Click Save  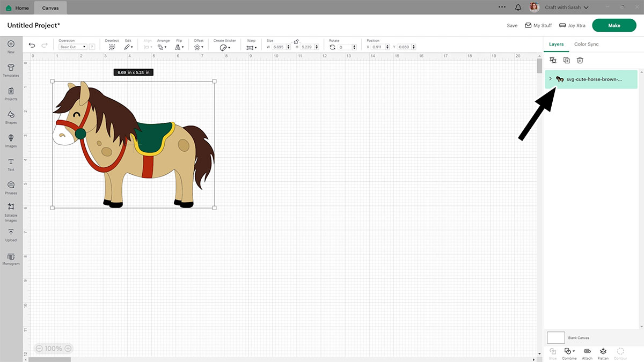[x=512, y=25]
